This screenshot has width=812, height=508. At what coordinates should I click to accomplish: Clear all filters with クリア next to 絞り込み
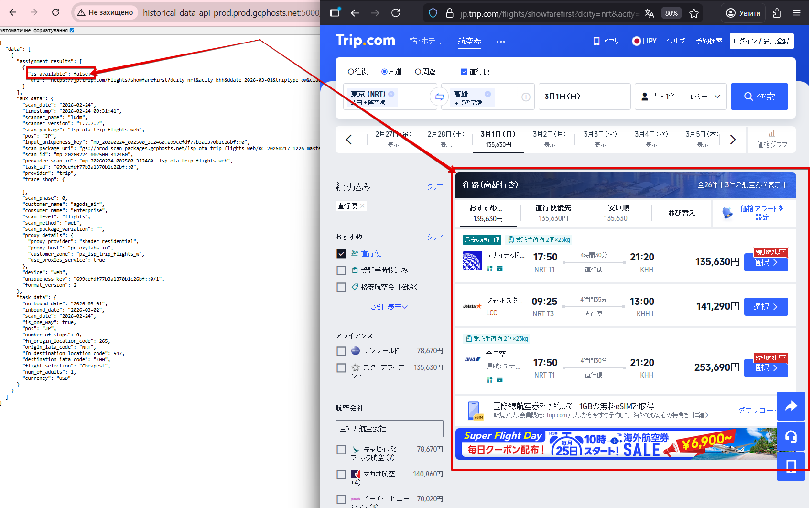coord(435,187)
